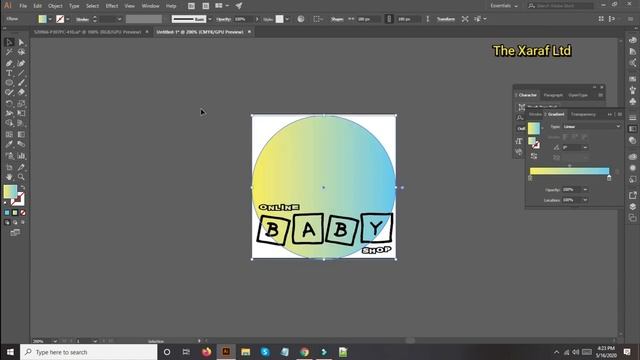Switch to first document tab

click(87, 32)
